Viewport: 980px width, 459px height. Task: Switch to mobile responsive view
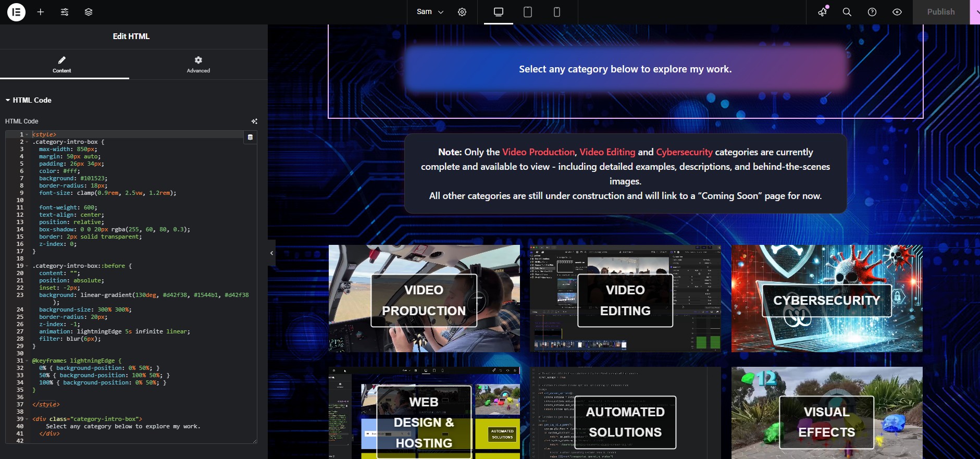point(557,12)
